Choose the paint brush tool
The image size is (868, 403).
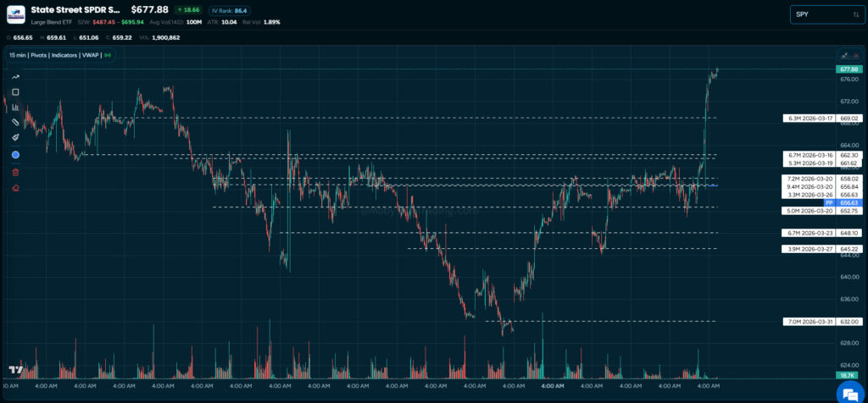click(15, 137)
